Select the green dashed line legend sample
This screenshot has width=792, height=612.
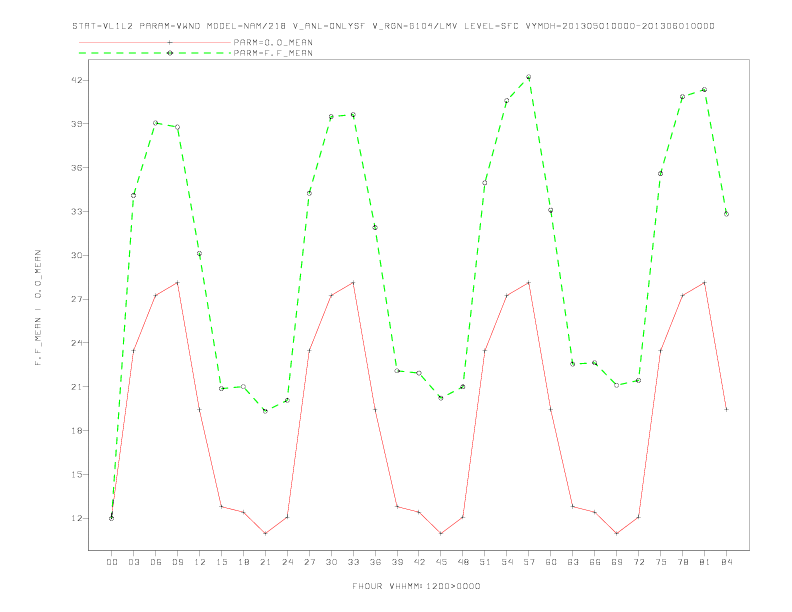tap(155, 53)
